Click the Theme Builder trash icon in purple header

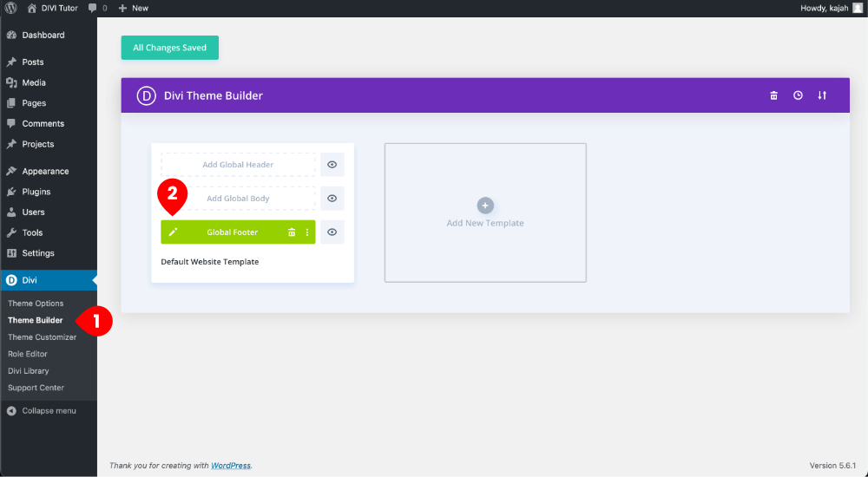pyautogui.click(x=774, y=95)
